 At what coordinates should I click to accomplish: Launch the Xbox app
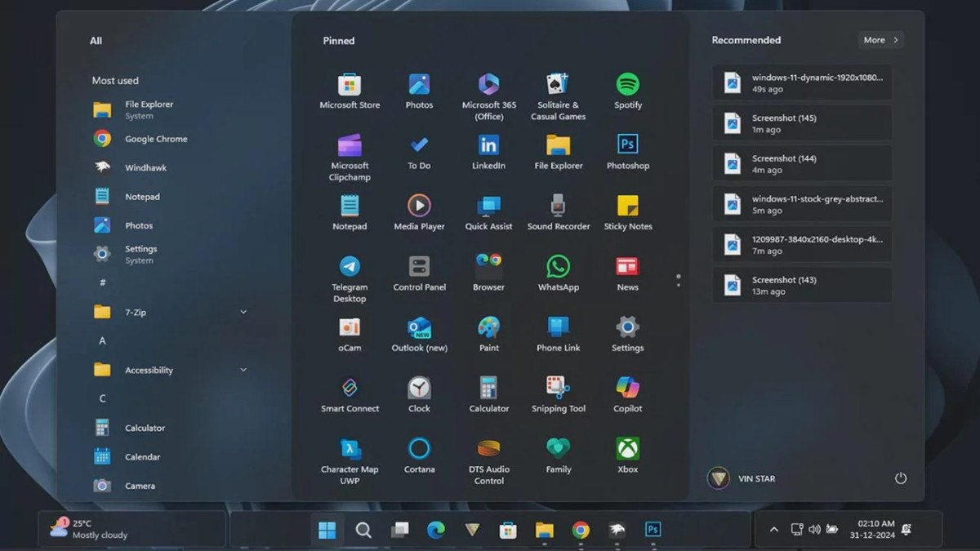(627, 449)
